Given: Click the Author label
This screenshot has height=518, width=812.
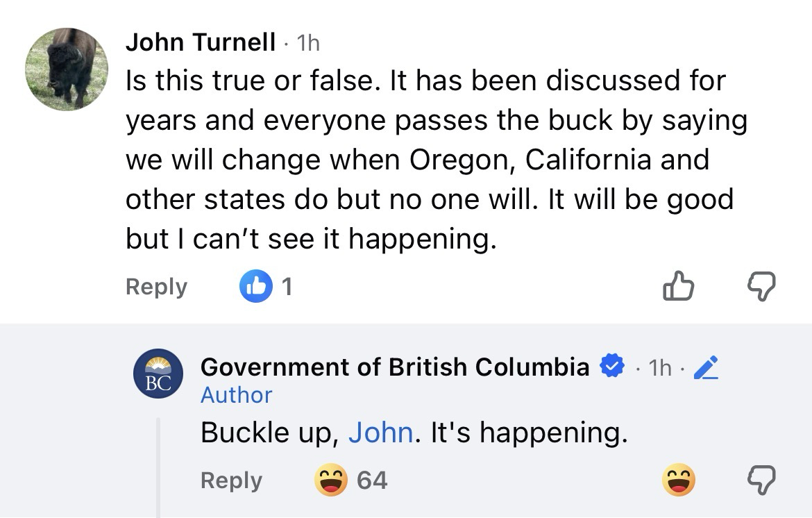Looking at the screenshot, I should 236,395.
